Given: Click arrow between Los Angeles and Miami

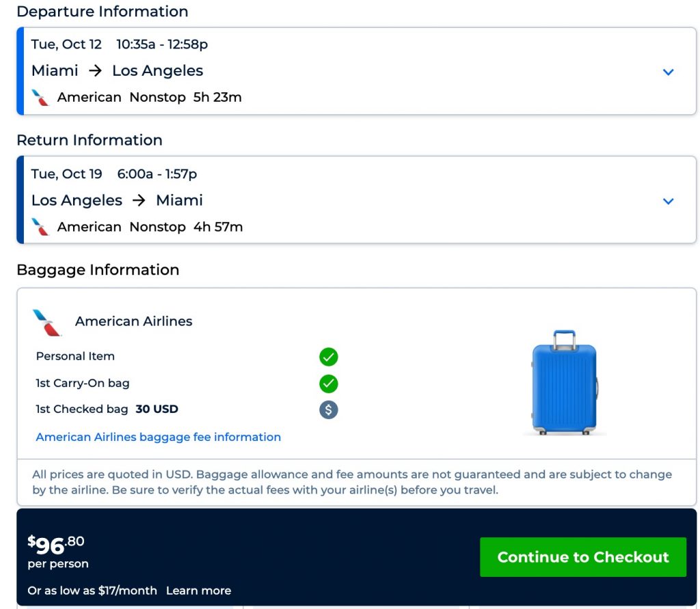Looking at the screenshot, I should [139, 200].
